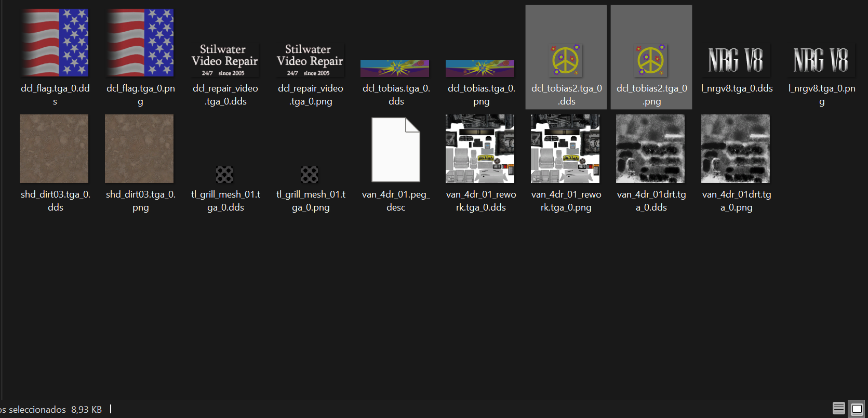Open the dcl_repair_video.tga_0.dds thumbnail
This screenshot has height=418, width=868.
click(x=225, y=60)
